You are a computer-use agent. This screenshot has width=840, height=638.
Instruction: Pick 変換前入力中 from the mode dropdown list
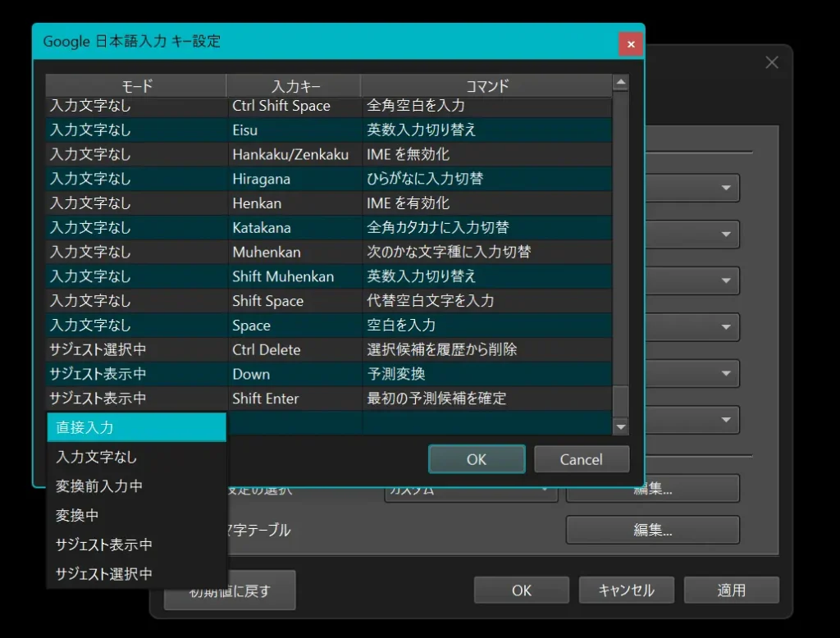[137, 485]
